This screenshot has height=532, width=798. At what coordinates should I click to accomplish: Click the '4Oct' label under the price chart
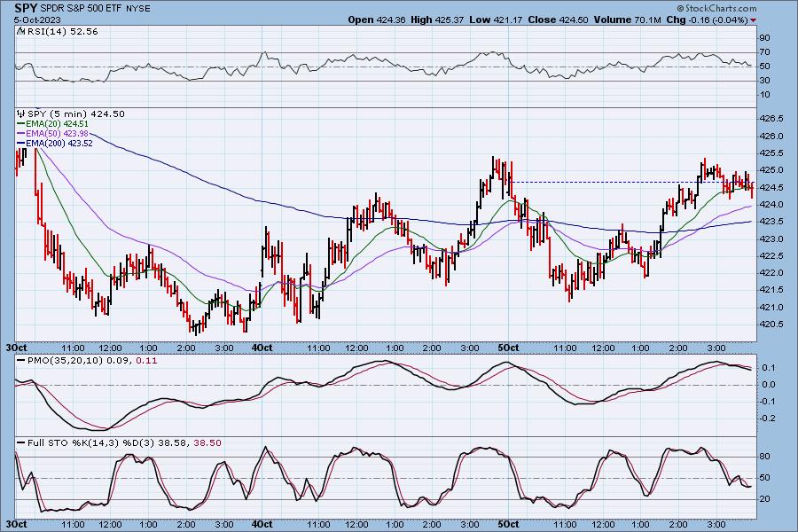pos(262,348)
